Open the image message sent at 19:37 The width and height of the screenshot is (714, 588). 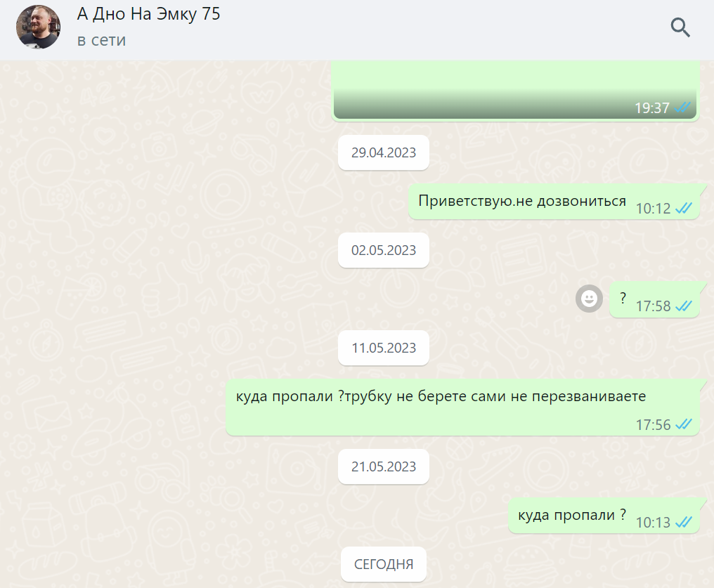pos(515,91)
